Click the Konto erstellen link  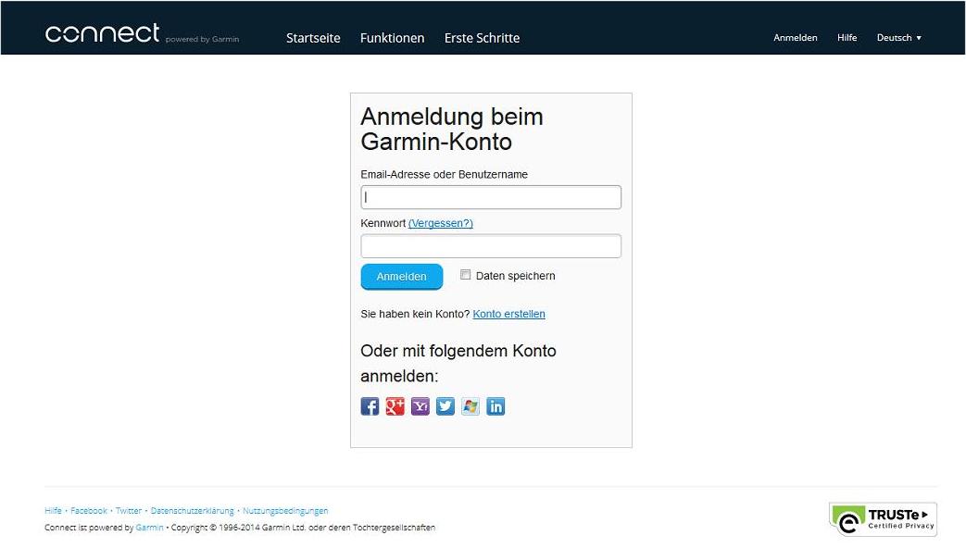[x=508, y=314]
